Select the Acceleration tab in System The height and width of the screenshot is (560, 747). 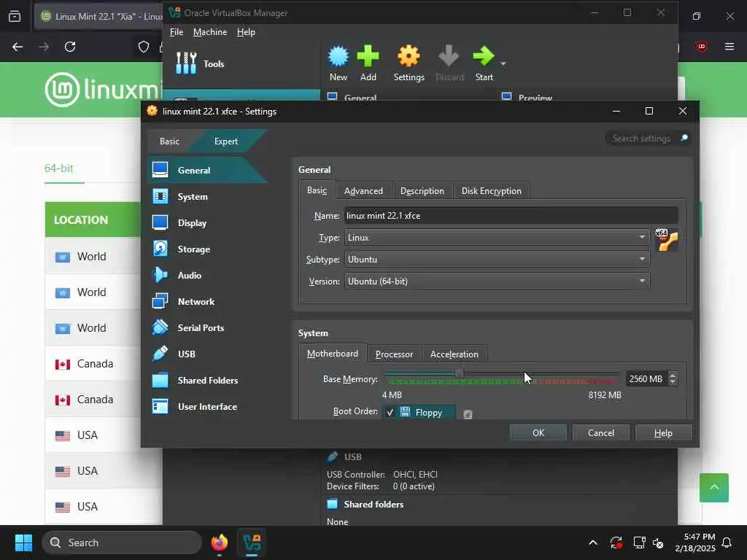454,354
